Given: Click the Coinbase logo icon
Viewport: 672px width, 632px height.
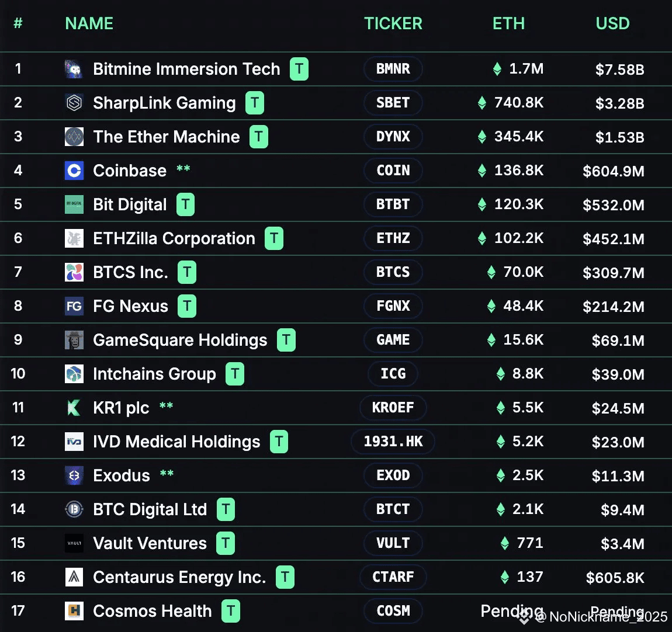Looking at the screenshot, I should point(74,171).
